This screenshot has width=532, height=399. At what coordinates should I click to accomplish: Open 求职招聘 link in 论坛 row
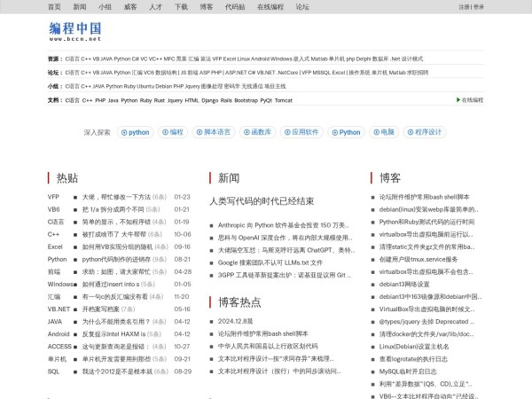tap(418, 73)
